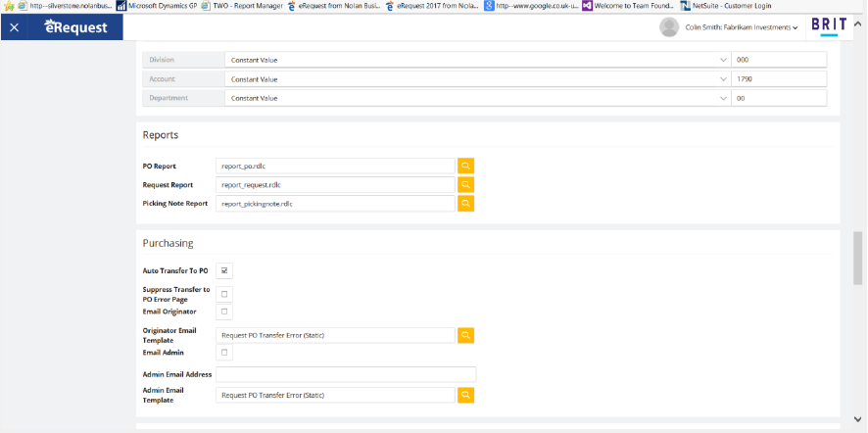
Task: Open the Microsoft Dynamics GP bookmark
Action: click(x=159, y=6)
